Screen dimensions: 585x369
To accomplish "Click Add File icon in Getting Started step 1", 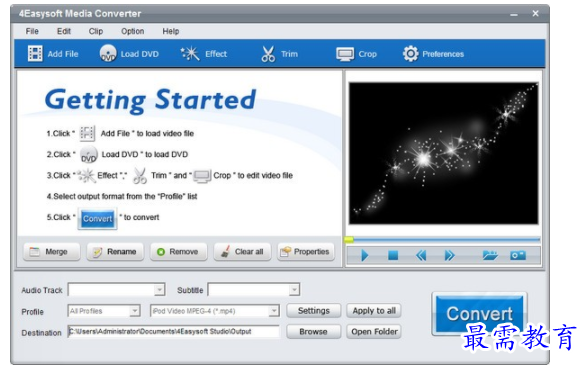I will [x=87, y=133].
